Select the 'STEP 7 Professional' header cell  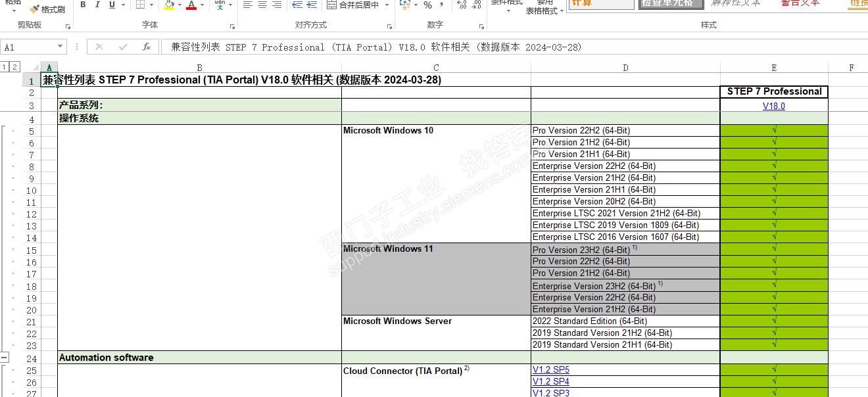point(774,92)
